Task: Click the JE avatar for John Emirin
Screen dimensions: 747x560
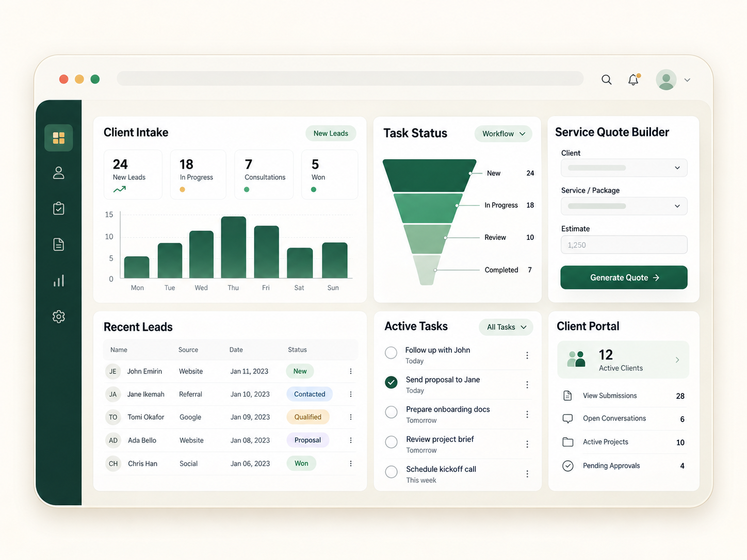Action: (x=113, y=371)
